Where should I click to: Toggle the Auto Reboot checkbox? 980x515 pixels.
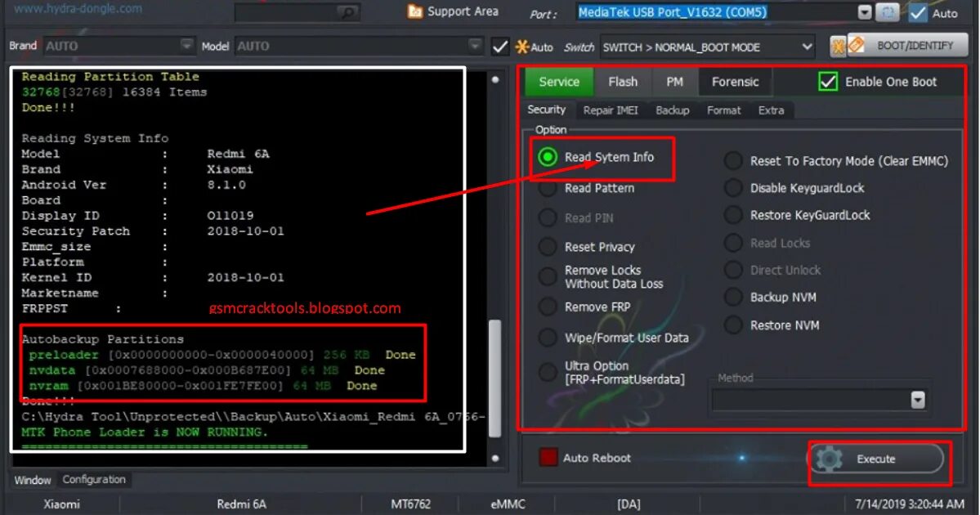tap(548, 458)
